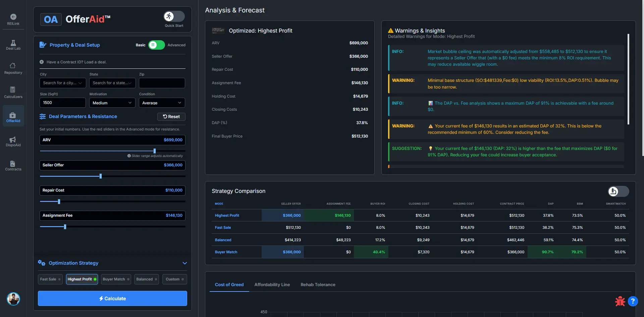Click the Zip input field

point(162,83)
